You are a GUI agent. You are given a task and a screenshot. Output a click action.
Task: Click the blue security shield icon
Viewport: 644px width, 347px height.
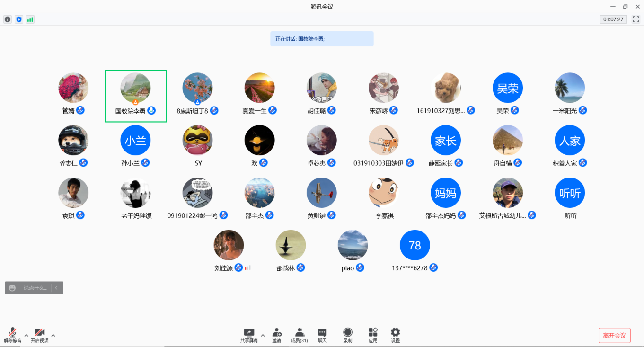19,19
